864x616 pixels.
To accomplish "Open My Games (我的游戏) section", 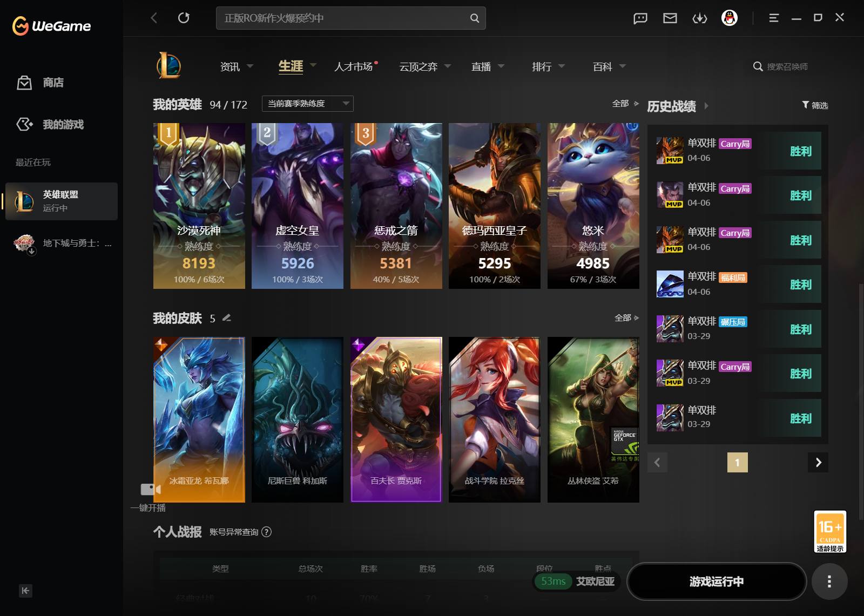I will 50,125.
